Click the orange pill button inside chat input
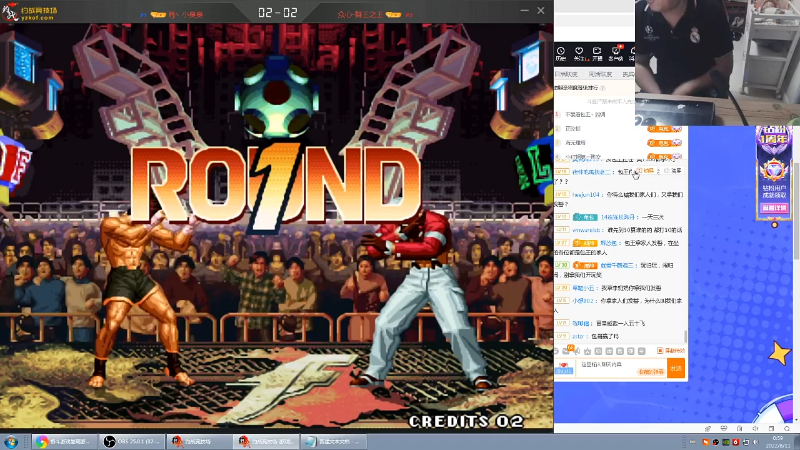Screen dimensions: 800x450 (x=652, y=372)
